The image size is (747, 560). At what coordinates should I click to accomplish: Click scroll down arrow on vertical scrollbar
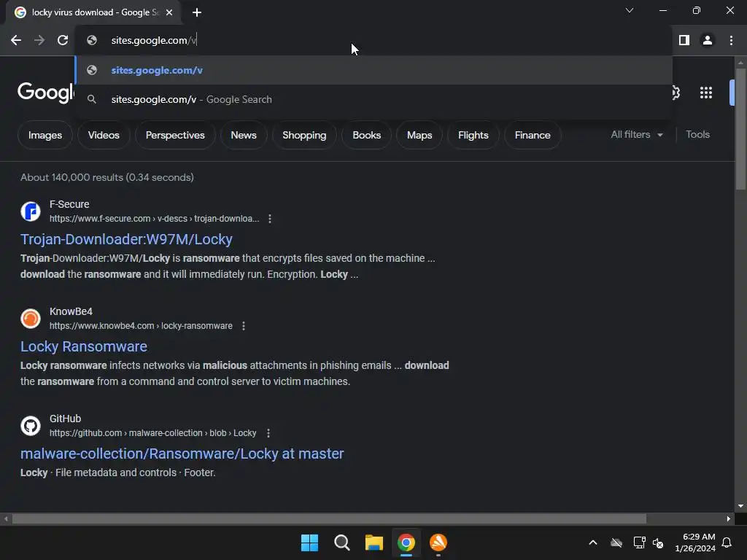coord(740,506)
